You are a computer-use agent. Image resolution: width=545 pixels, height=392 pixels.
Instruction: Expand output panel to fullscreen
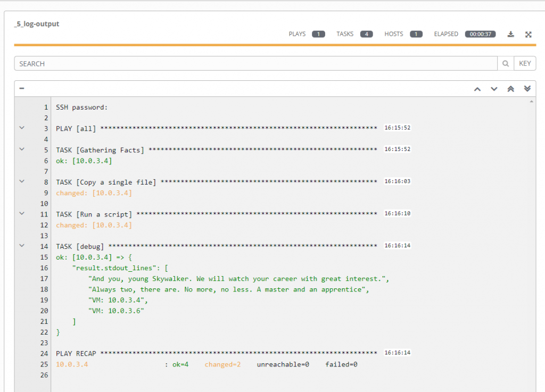(x=529, y=35)
